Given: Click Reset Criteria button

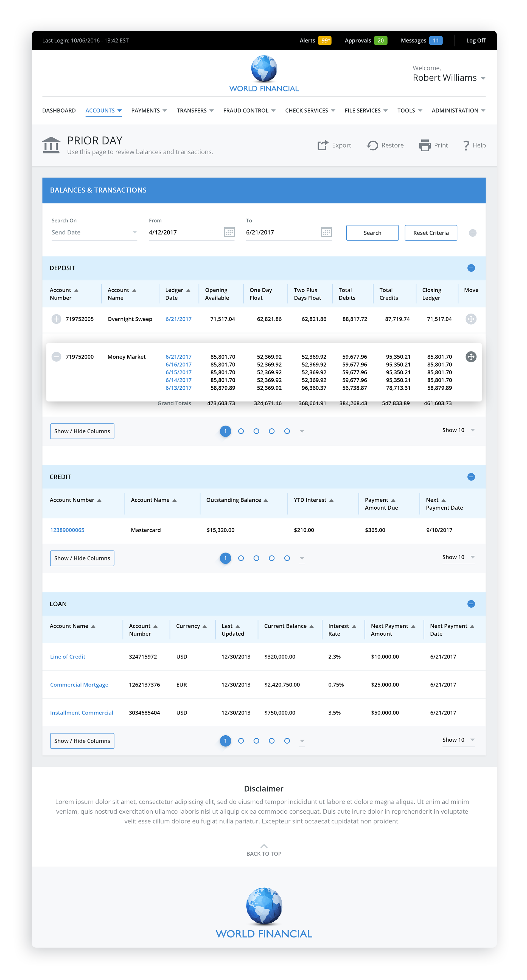Looking at the screenshot, I should tap(431, 233).
